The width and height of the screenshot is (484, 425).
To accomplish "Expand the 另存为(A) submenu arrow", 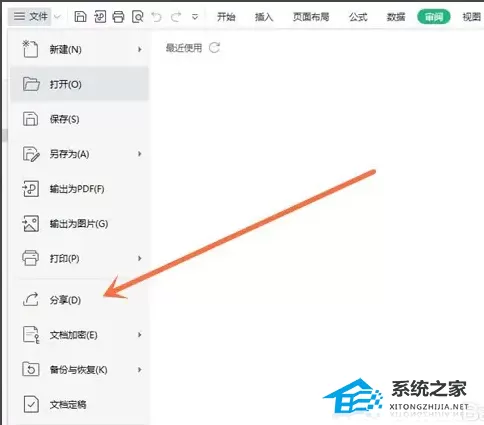I will point(140,154).
